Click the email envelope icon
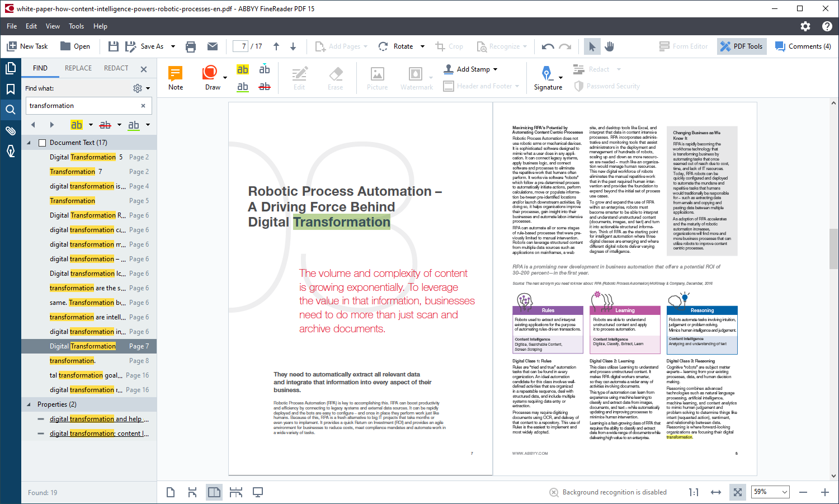This screenshot has width=839, height=504. point(213,46)
